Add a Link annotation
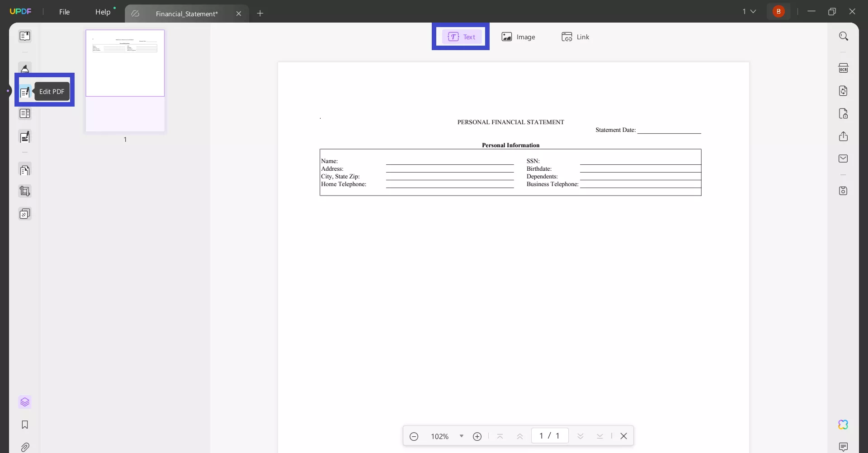 click(x=576, y=37)
